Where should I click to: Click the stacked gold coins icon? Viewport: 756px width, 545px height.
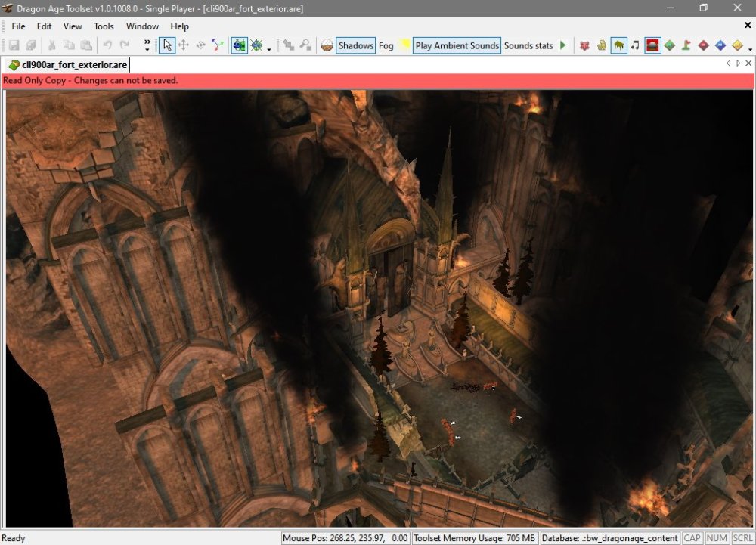pos(602,45)
